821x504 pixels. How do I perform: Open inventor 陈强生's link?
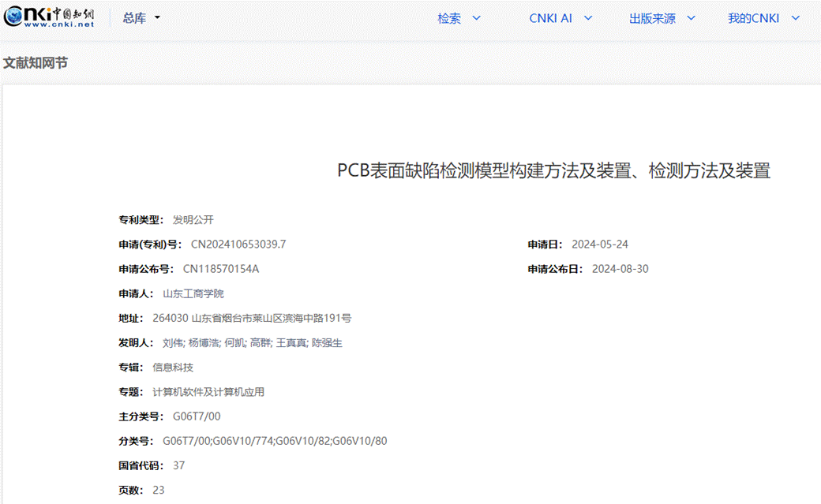327,342
